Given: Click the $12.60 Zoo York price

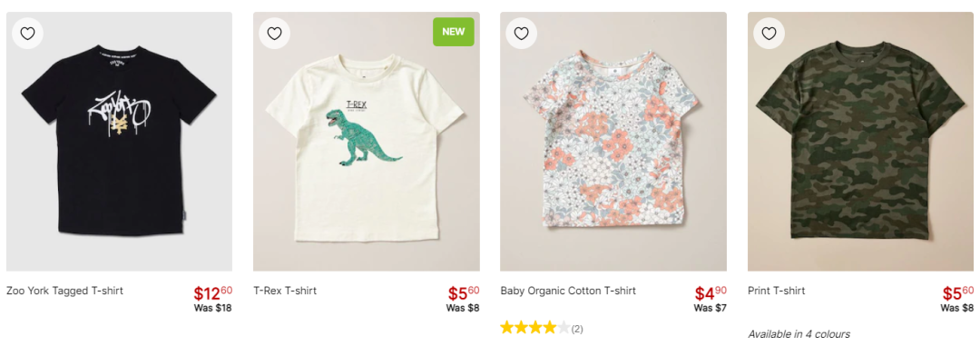Looking at the screenshot, I should pyautogui.click(x=212, y=292).
